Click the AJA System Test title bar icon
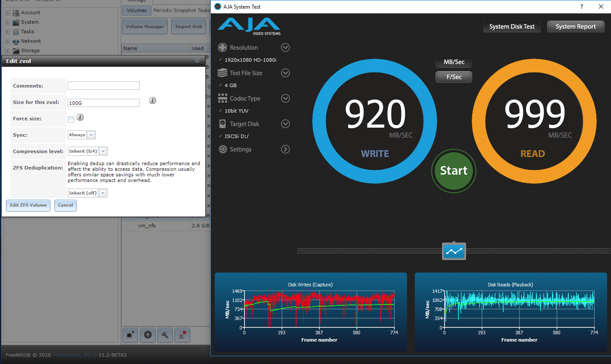The width and height of the screenshot is (611, 364). tap(218, 6)
